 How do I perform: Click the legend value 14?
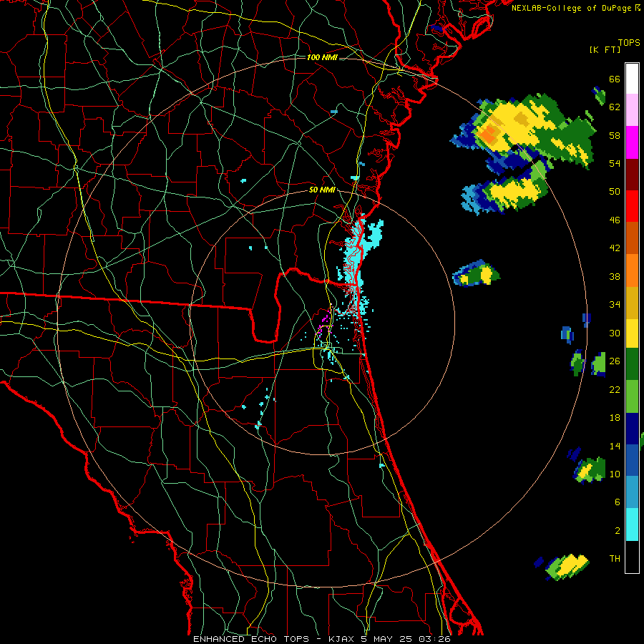point(615,446)
